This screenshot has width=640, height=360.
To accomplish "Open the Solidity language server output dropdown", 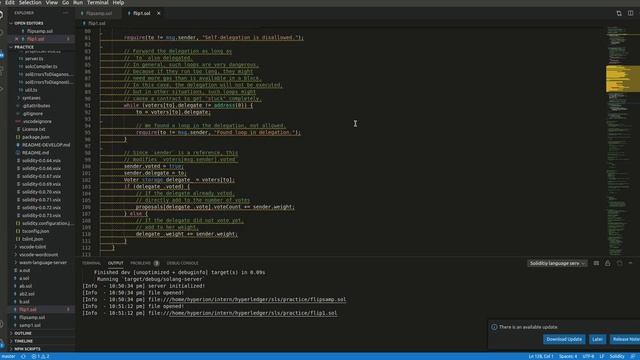I will click(x=557, y=263).
